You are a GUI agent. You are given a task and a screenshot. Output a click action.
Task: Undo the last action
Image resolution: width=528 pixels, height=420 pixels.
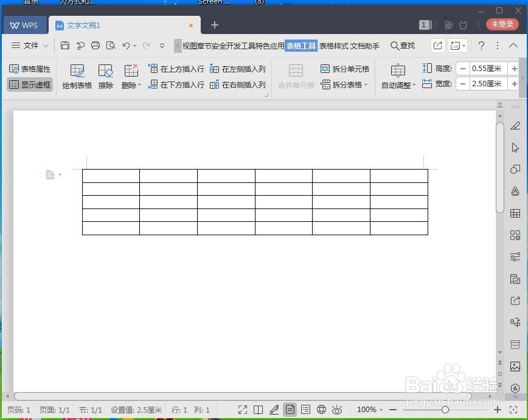click(x=127, y=46)
